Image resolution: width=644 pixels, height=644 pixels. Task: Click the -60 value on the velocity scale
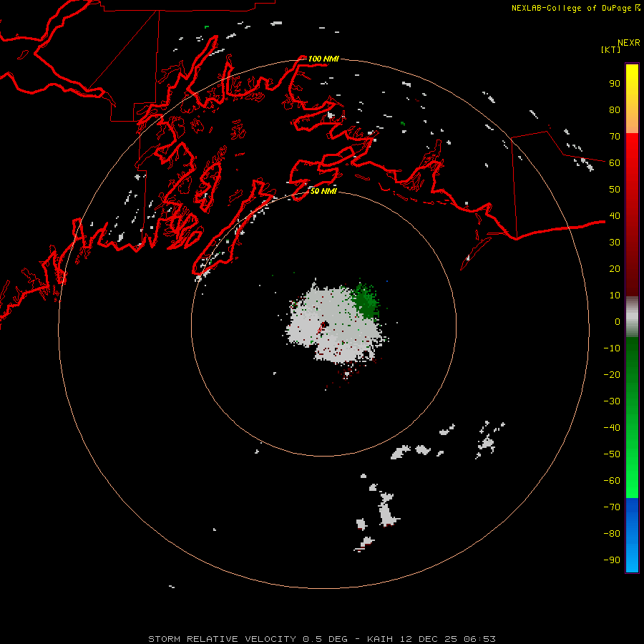[x=612, y=481]
